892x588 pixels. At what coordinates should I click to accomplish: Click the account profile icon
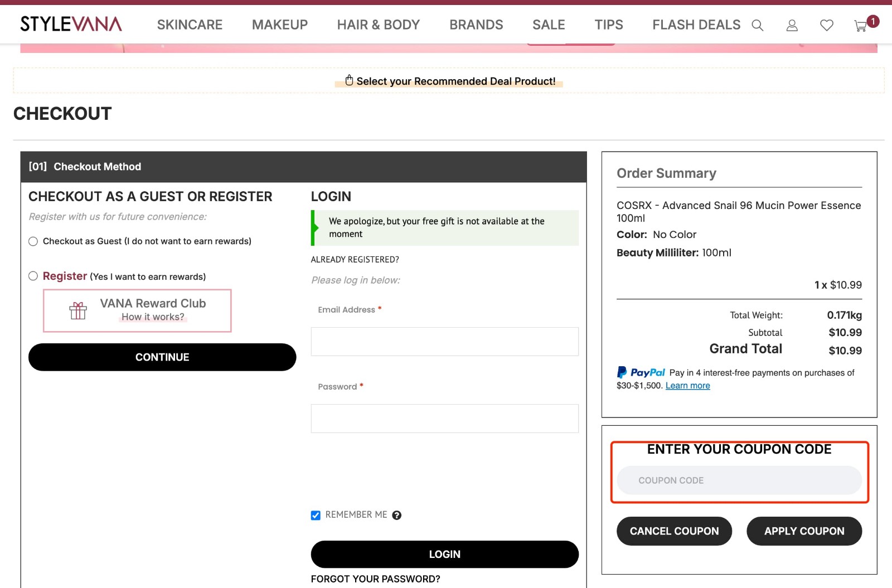pyautogui.click(x=792, y=25)
